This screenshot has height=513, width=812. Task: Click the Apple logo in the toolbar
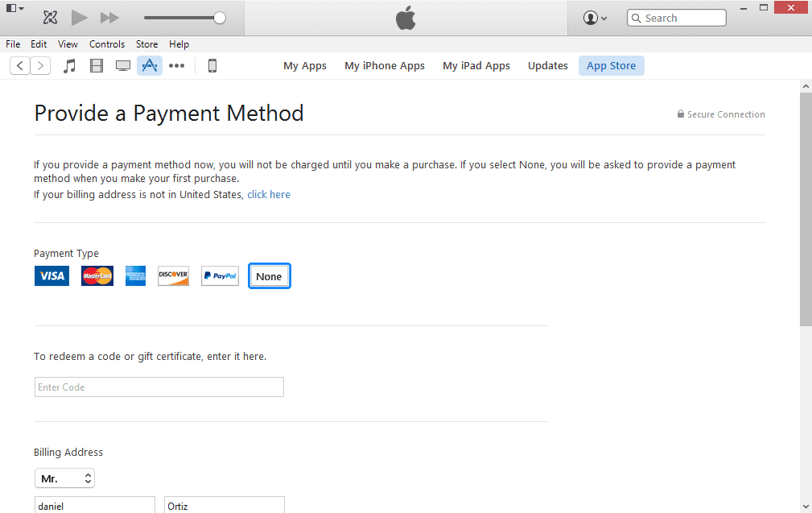click(x=406, y=16)
